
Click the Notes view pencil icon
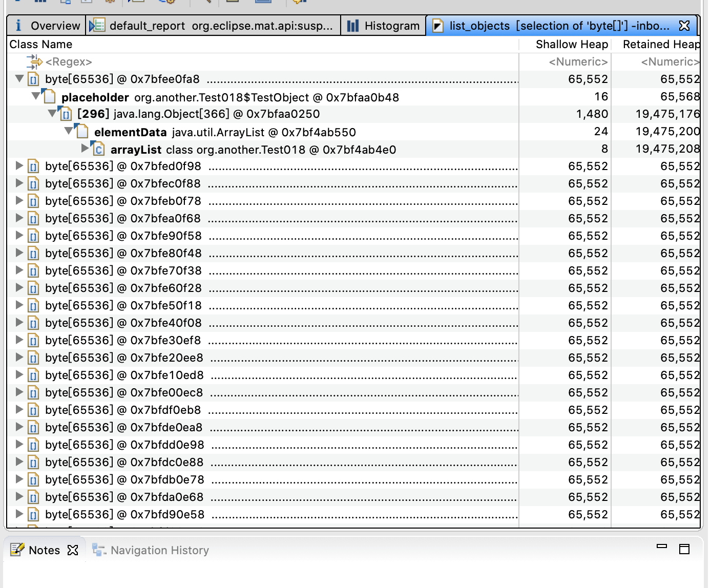coord(17,550)
